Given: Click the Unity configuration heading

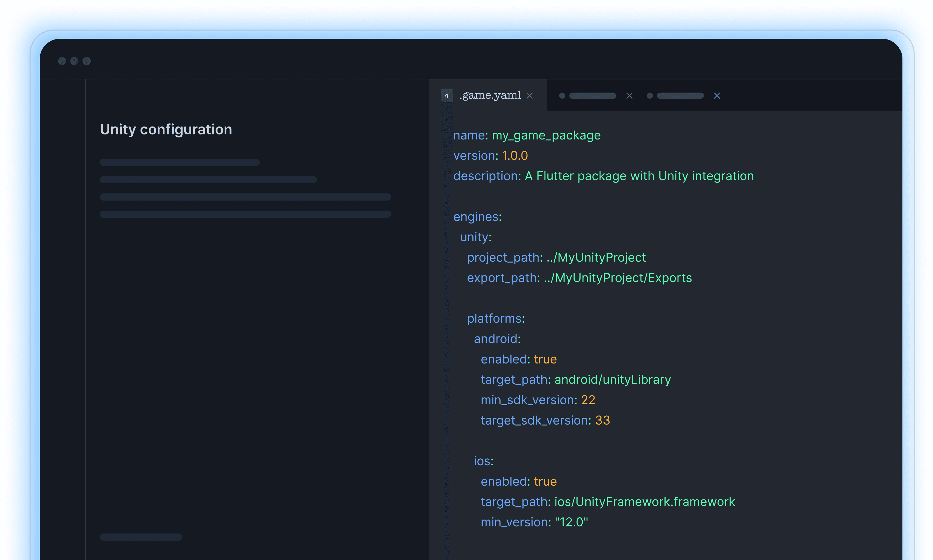Looking at the screenshot, I should point(166,129).
